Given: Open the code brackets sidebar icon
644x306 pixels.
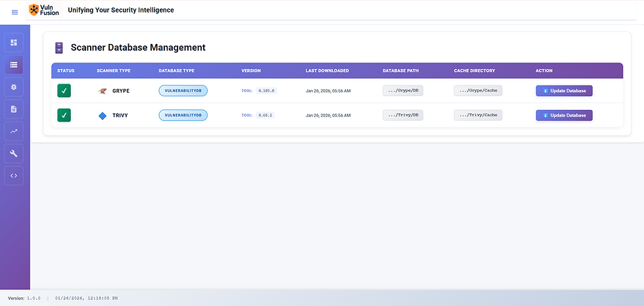Looking at the screenshot, I should point(14,176).
